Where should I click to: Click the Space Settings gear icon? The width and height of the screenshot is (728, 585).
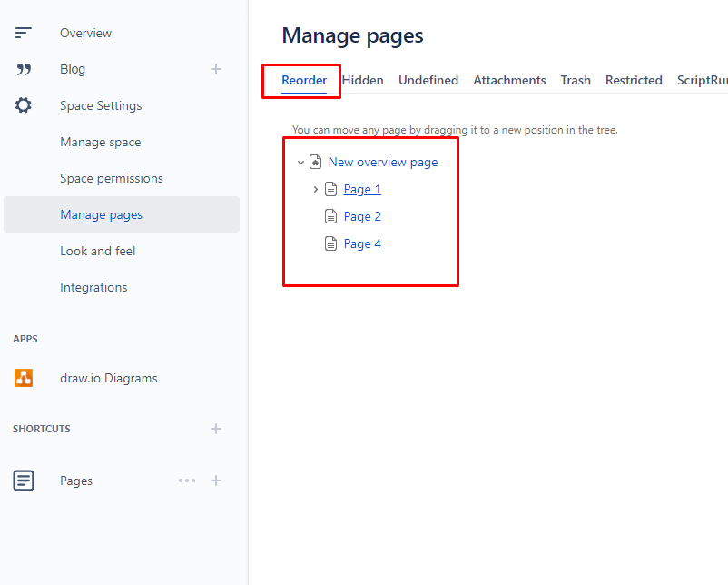point(24,105)
